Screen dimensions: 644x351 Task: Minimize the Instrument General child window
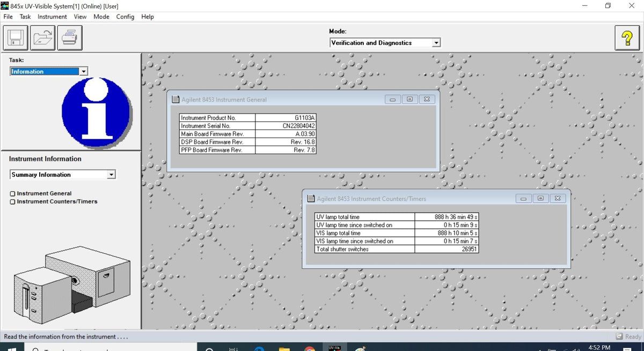(x=393, y=99)
